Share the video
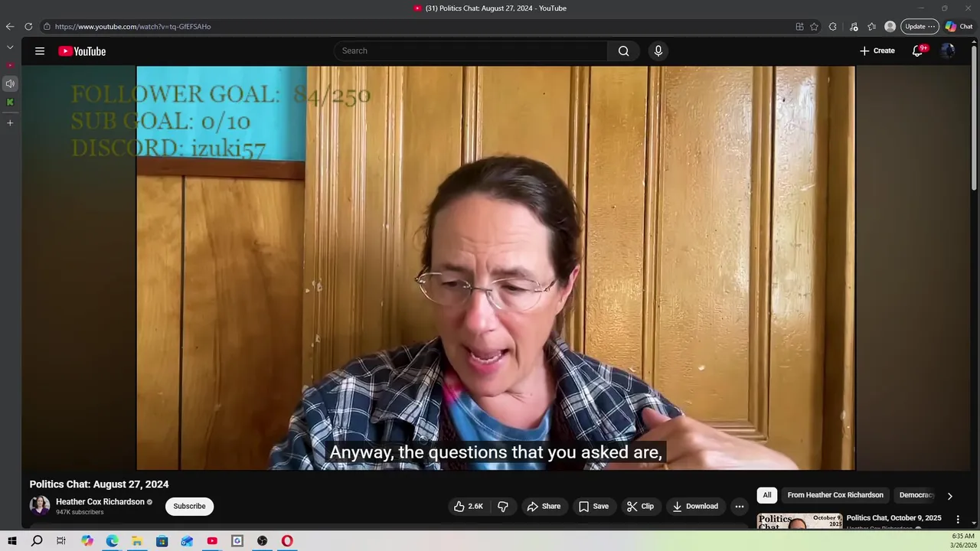Viewport: 980px width, 551px height. point(544,506)
